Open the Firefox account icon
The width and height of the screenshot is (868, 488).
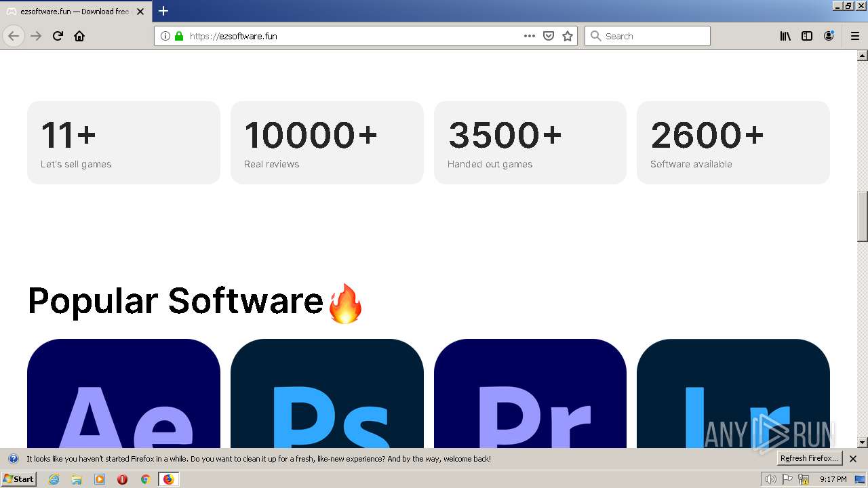click(829, 36)
